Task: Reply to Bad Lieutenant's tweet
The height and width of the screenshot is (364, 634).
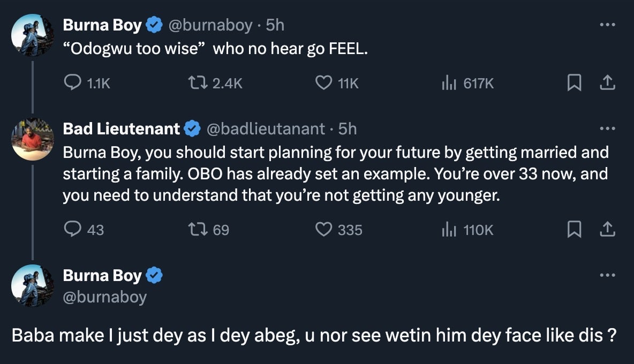Action: [x=72, y=230]
